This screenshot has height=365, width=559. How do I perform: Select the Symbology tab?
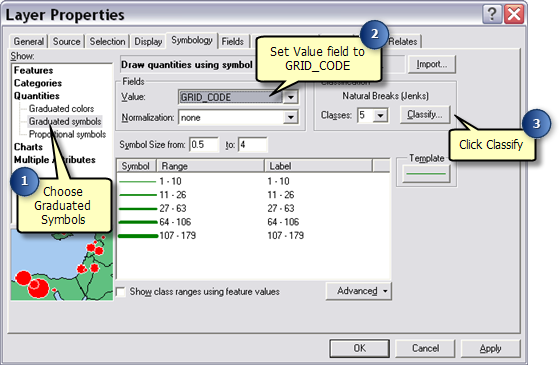click(x=192, y=40)
